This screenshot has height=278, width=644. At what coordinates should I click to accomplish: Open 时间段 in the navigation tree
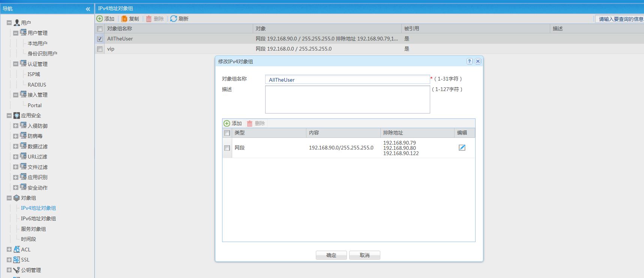(x=29, y=239)
